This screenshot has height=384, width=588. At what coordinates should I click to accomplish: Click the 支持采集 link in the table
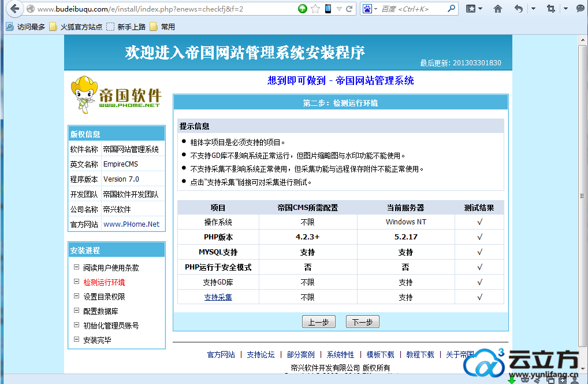(218, 297)
